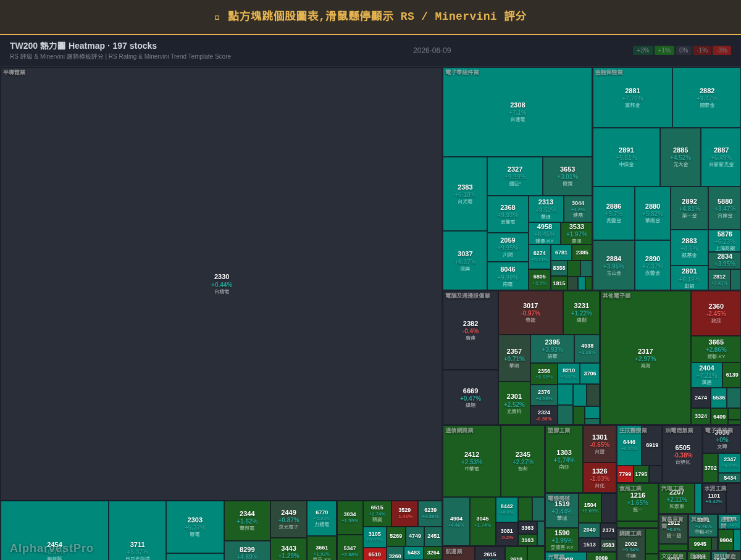Open the 3665 貿聯-KY block
This screenshot has height=560, width=741.
click(x=716, y=349)
